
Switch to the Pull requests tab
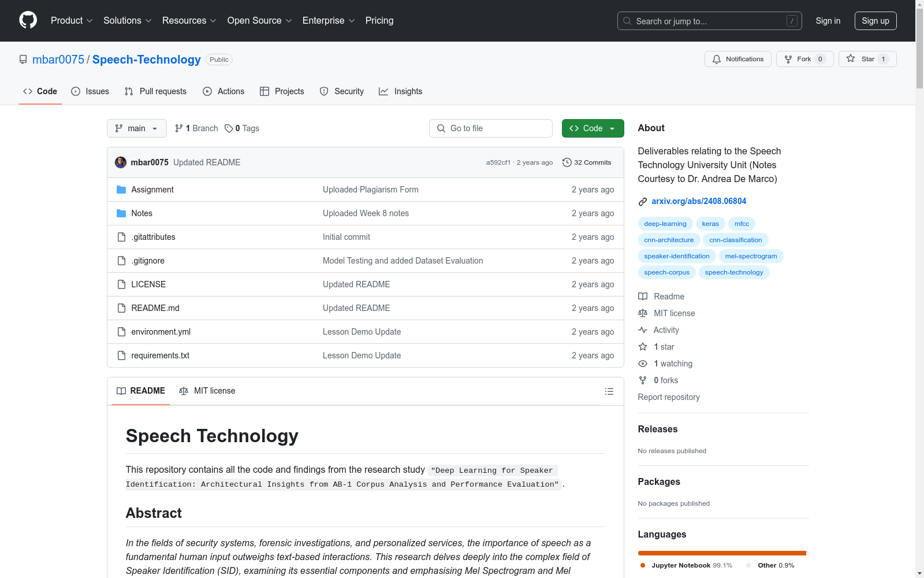click(x=155, y=91)
